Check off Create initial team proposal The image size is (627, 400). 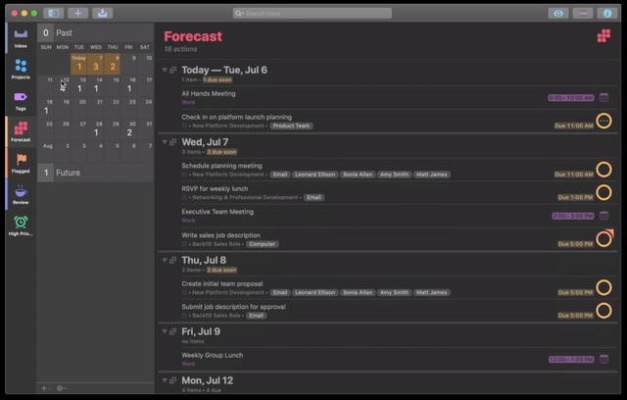pos(603,288)
